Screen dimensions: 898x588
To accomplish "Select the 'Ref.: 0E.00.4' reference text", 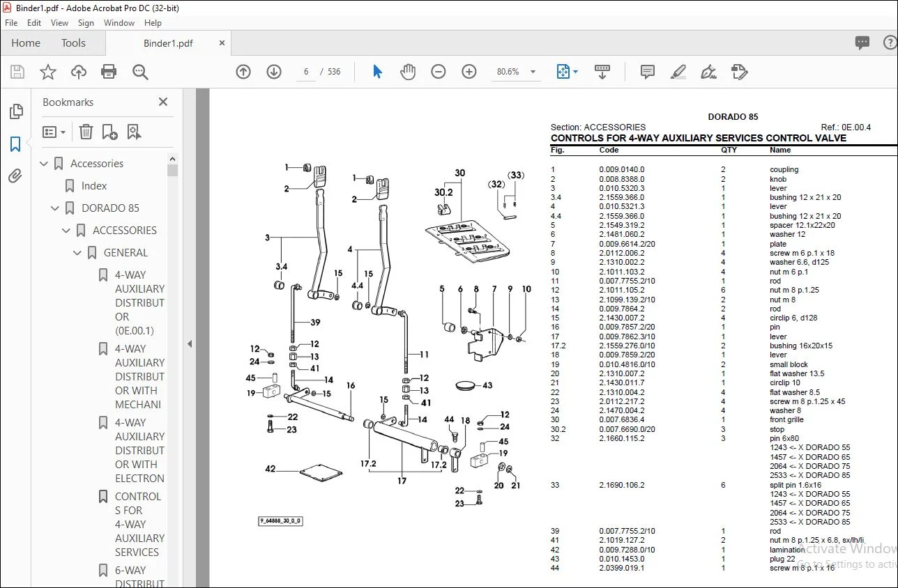I will 846,127.
